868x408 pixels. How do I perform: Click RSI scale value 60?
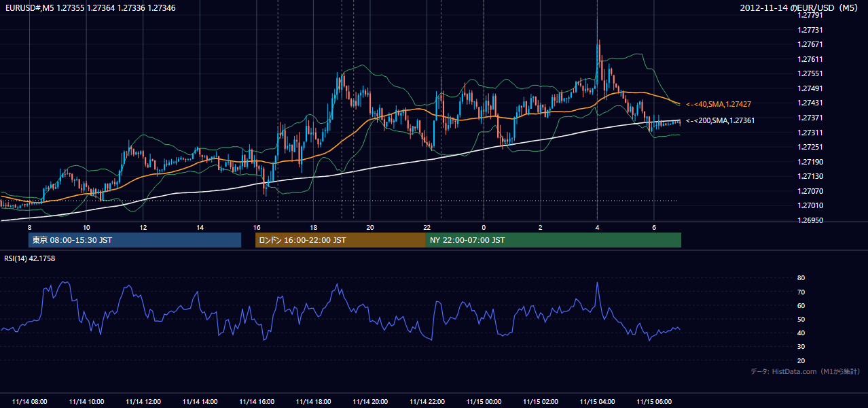click(801, 305)
